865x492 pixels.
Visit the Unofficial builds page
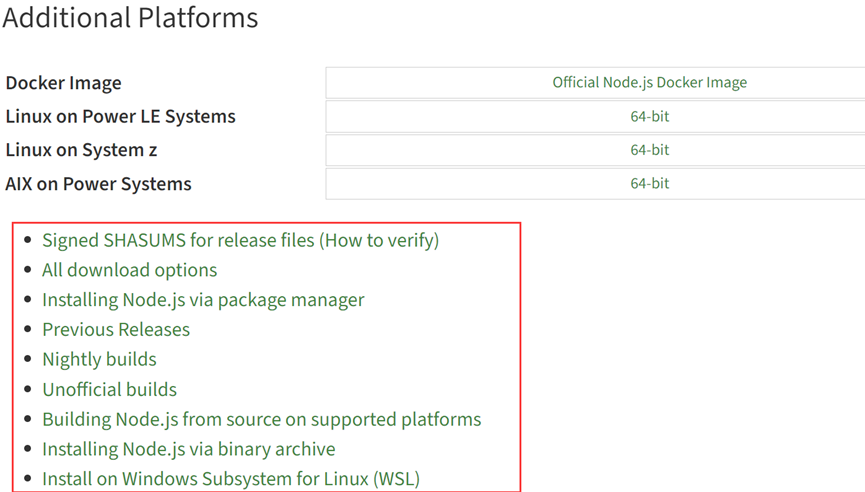click(109, 389)
